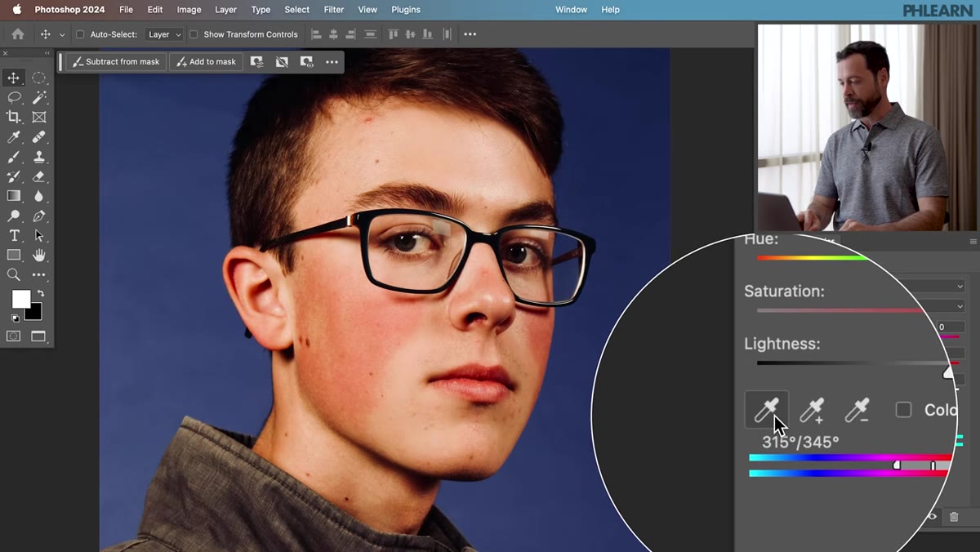980x552 pixels.
Task: Select the Path Selection tool
Action: pos(38,236)
